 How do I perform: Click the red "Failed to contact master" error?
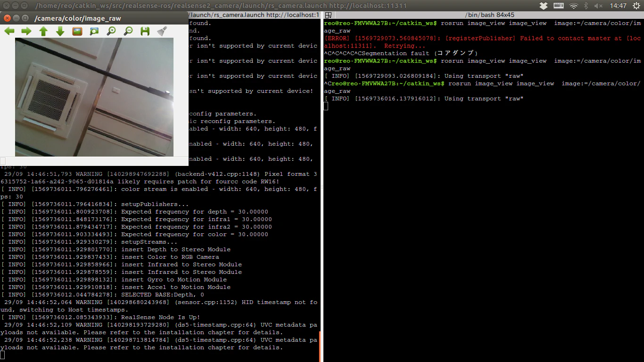(x=482, y=42)
